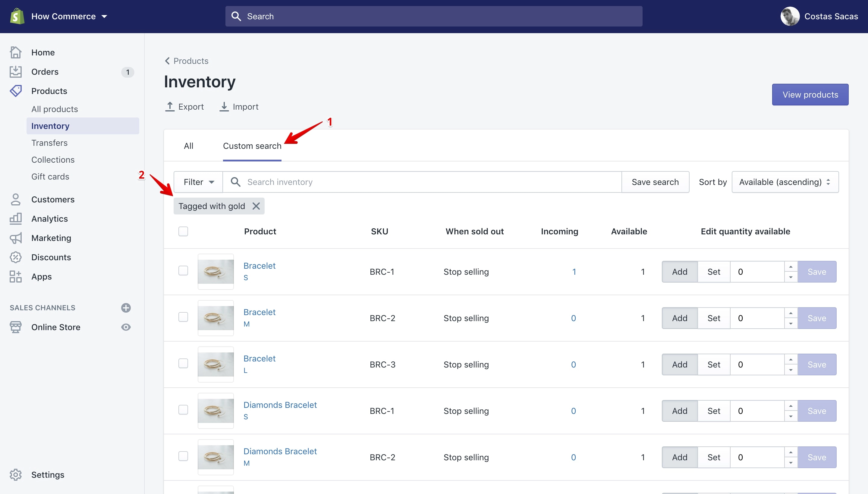Open the Bracelet M product link
Image resolution: width=868 pixels, height=494 pixels.
tap(259, 312)
